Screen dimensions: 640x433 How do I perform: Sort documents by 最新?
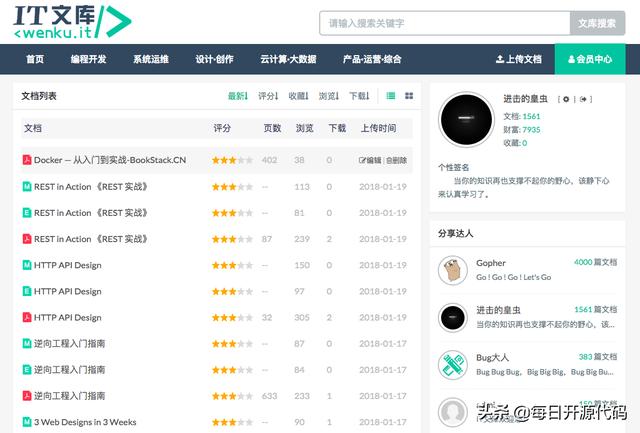238,96
